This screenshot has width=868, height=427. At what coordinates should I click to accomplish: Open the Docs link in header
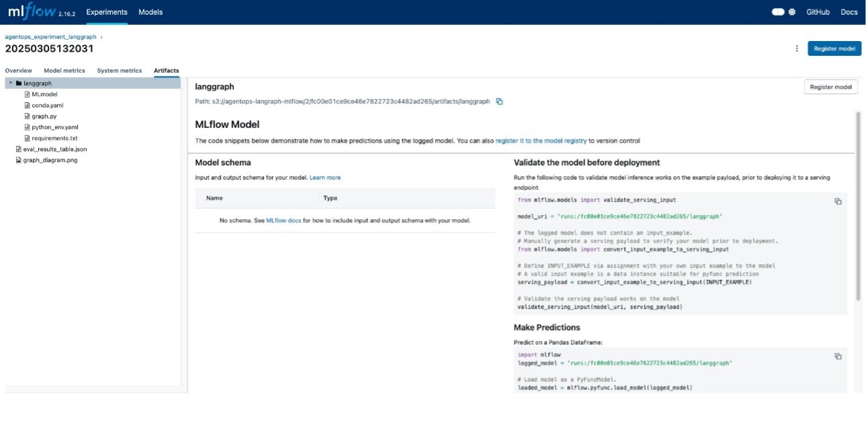pyautogui.click(x=849, y=12)
